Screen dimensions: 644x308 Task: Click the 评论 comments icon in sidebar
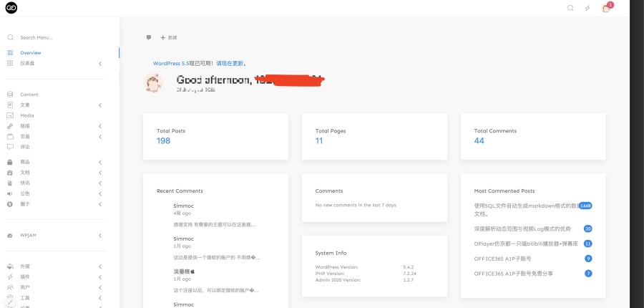click(x=10, y=147)
